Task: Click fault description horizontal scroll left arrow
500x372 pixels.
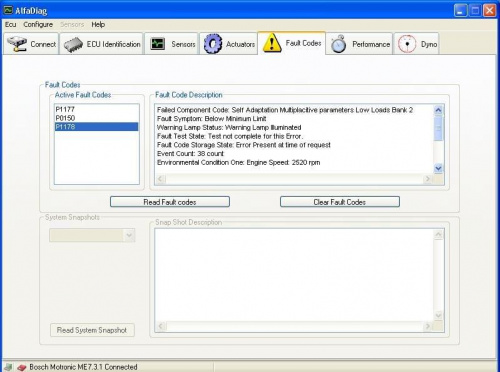Action: pyautogui.click(x=161, y=179)
